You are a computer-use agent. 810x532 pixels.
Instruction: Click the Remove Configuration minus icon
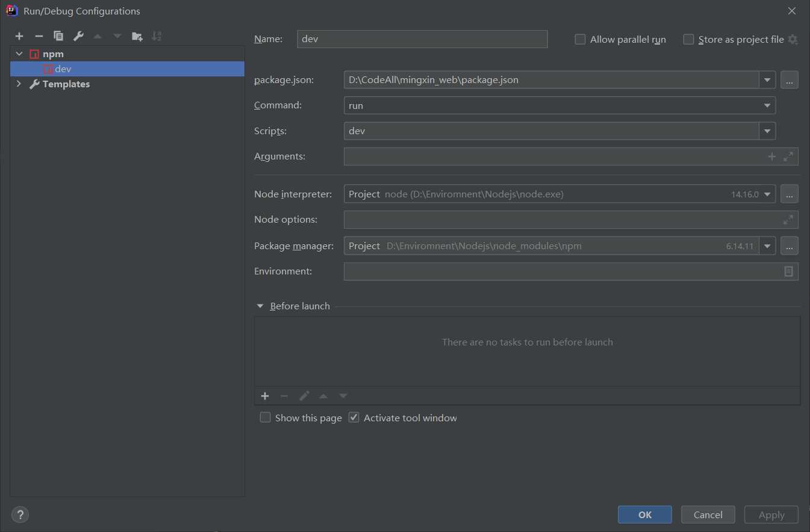[39, 36]
